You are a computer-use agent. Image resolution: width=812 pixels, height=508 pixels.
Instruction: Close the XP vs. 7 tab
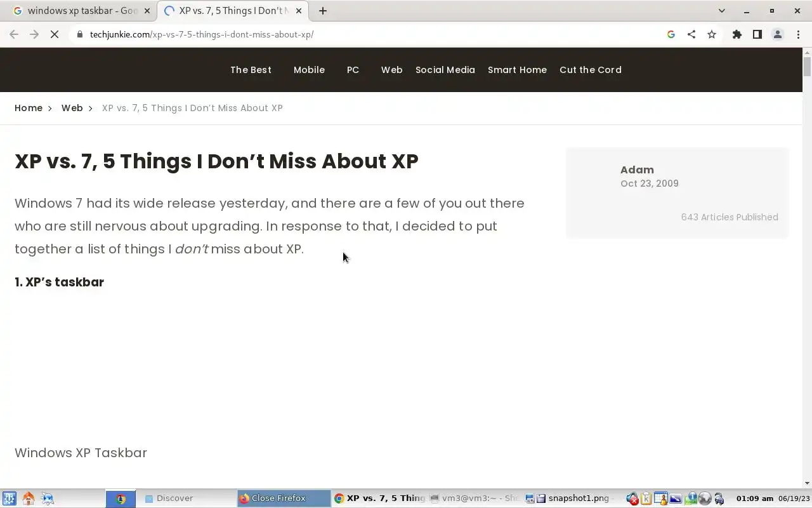[299, 11]
